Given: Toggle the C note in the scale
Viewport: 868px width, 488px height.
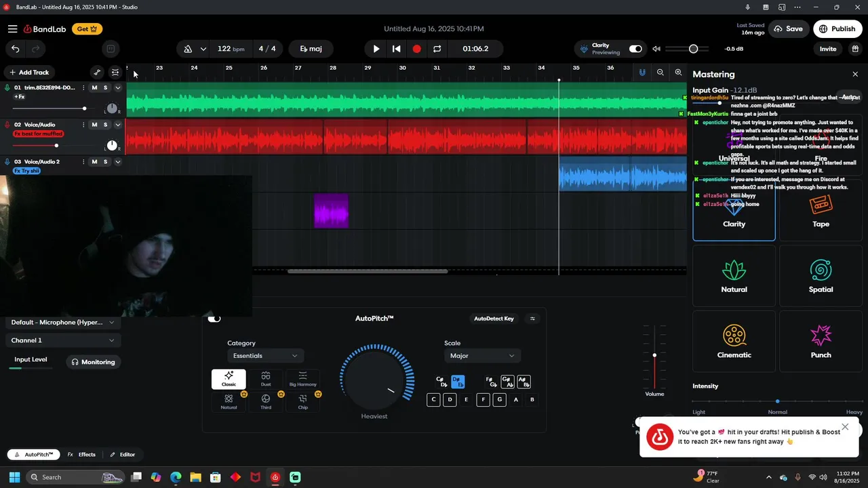Looking at the screenshot, I should coord(433,400).
